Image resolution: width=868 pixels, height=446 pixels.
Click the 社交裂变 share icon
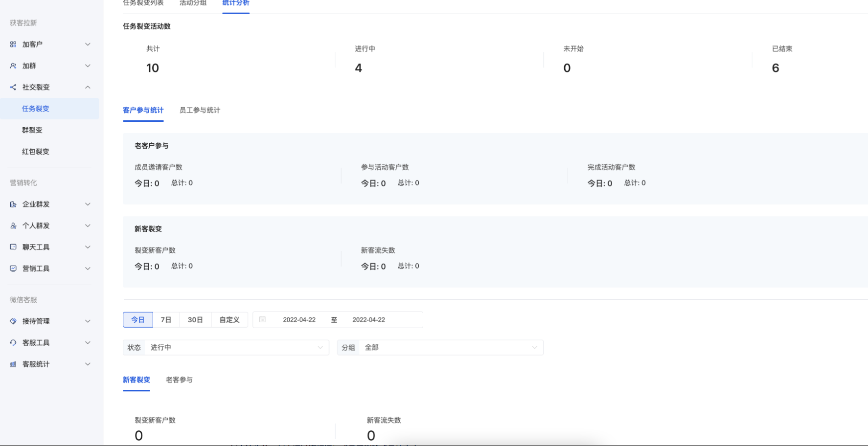tap(13, 88)
